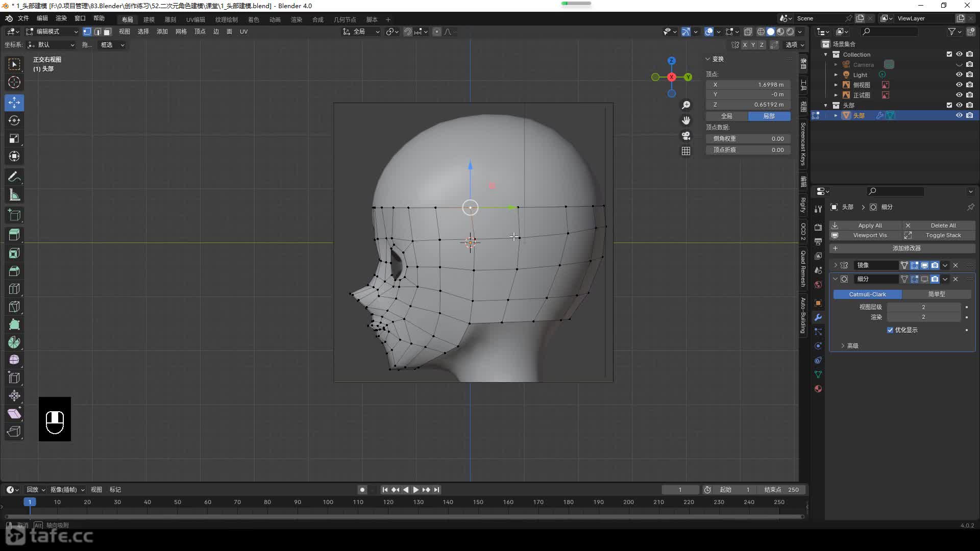980x551 pixels.
Task: Select the Smooth tool
Action: (14, 360)
